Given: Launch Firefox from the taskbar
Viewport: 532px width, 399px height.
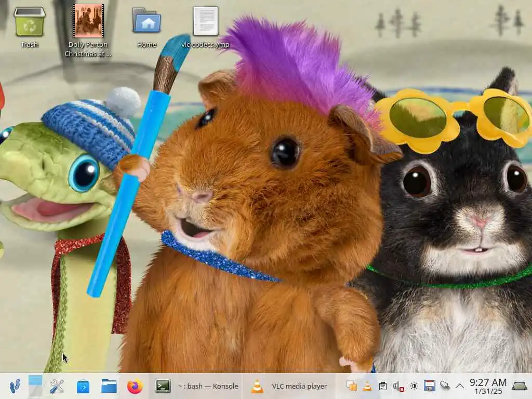Looking at the screenshot, I should coord(135,386).
